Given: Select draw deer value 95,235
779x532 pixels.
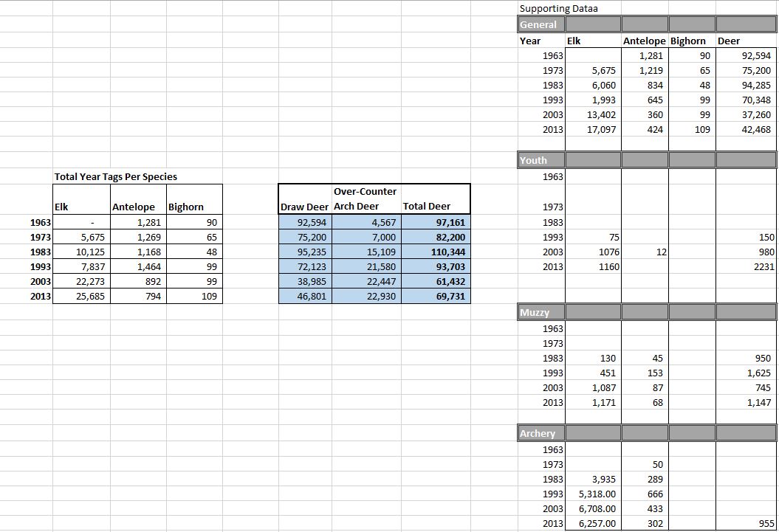Looking at the screenshot, I should pyautogui.click(x=305, y=252).
